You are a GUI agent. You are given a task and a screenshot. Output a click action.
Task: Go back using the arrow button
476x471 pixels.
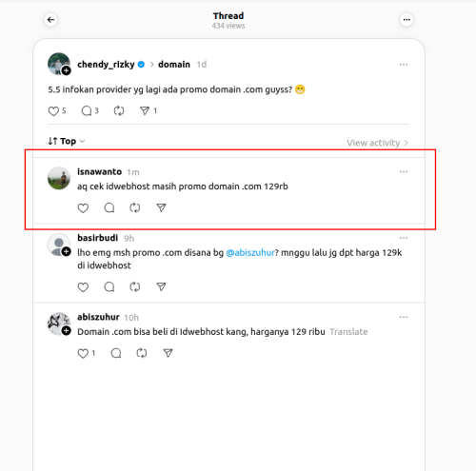pyautogui.click(x=50, y=20)
